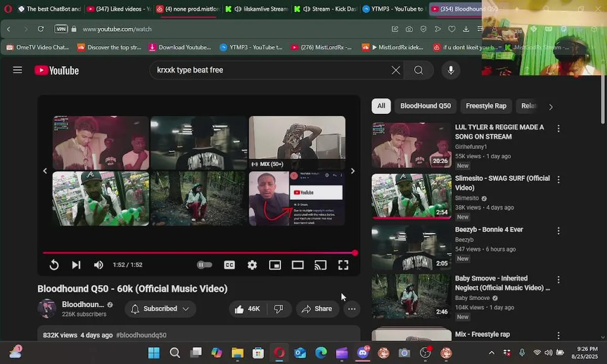Select the BloodHound Q50 filter chip
607x364 pixels.
(425, 106)
